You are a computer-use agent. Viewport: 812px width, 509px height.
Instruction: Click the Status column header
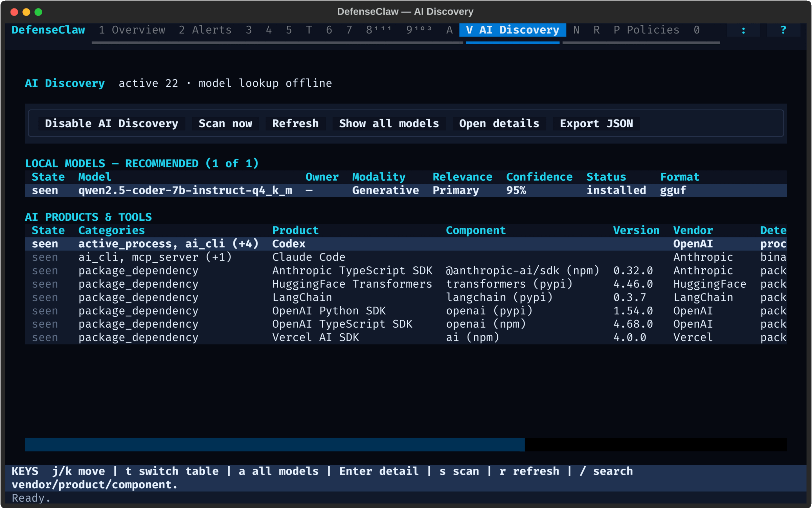[x=606, y=177]
